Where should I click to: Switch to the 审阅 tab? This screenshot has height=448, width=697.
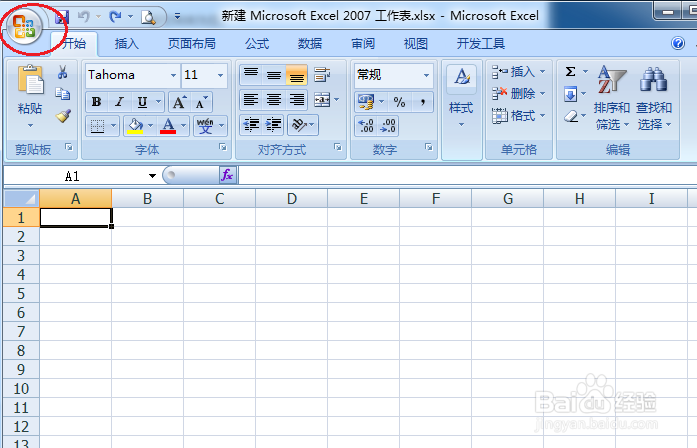coord(363,44)
